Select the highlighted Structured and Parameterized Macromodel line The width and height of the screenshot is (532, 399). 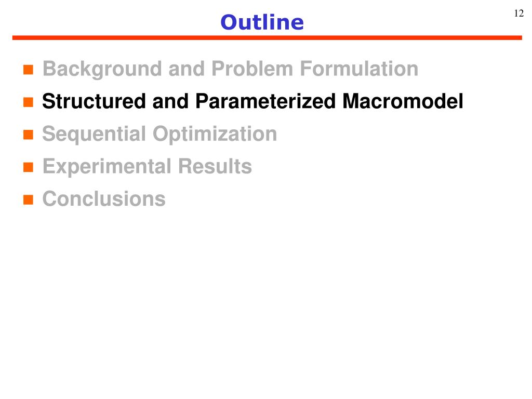(252, 101)
